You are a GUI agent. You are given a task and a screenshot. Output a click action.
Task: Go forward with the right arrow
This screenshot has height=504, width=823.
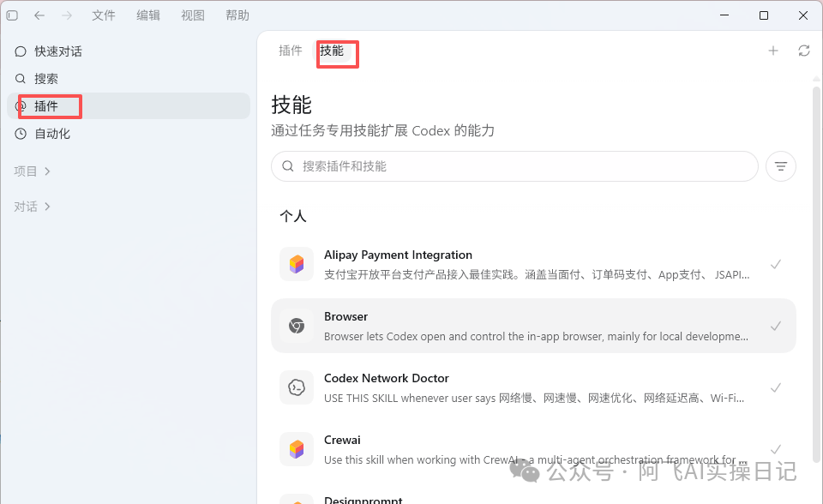click(x=67, y=15)
